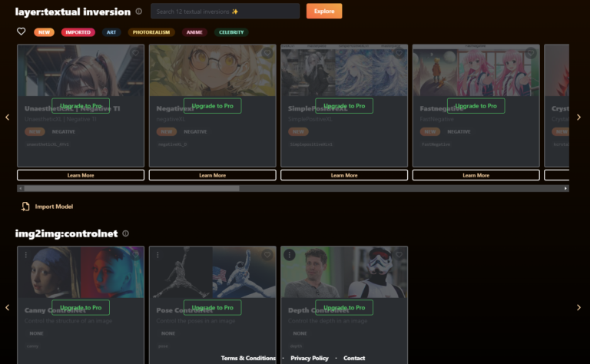Click the info icon beside img2img:controlnet
Screen dimensions: 590x364
coord(126,233)
